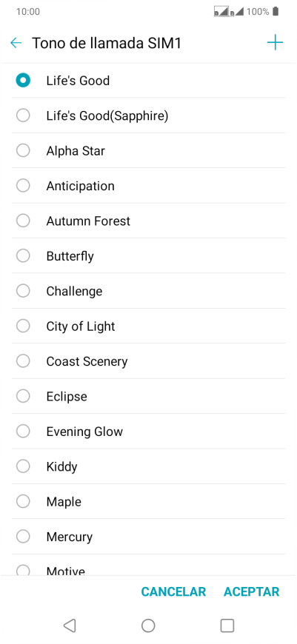Select the Challenge ringtone
The image size is (297, 644).
148,291
